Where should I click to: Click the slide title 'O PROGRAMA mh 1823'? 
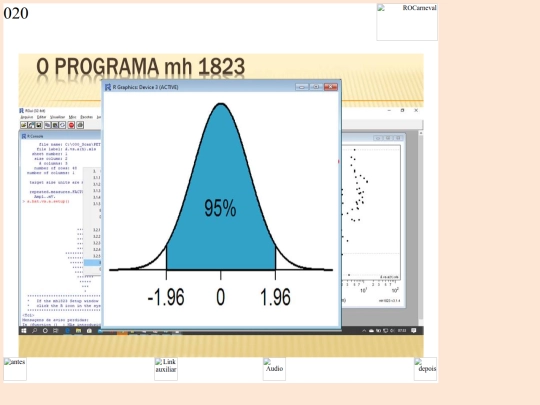point(141,67)
